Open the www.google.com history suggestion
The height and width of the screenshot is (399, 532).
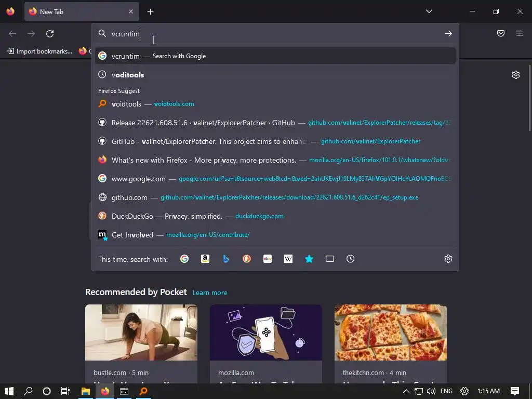pos(275,179)
